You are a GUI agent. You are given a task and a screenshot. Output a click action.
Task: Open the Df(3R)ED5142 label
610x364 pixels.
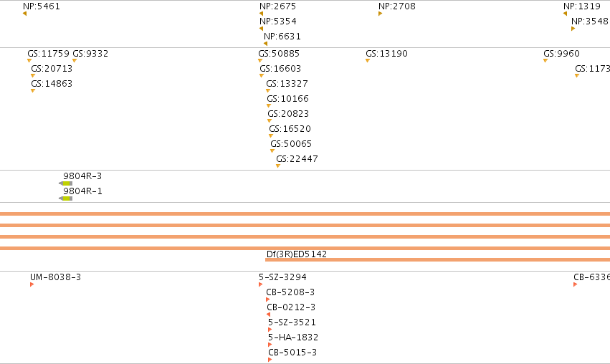pyautogui.click(x=297, y=254)
